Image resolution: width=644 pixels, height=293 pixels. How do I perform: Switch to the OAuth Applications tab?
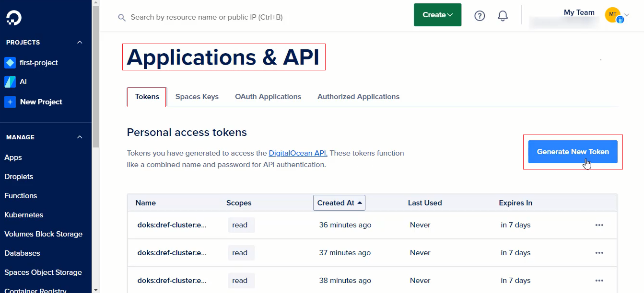pyautogui.click(x=268, y=97)
